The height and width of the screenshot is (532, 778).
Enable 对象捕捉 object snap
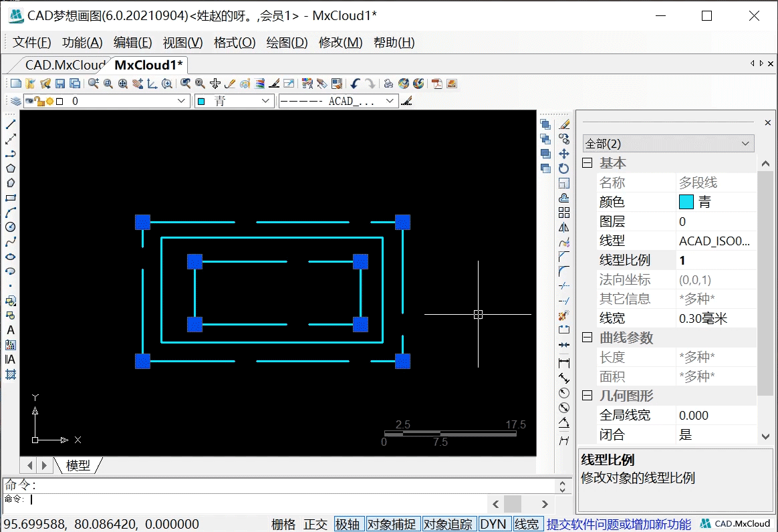[393, 524]
